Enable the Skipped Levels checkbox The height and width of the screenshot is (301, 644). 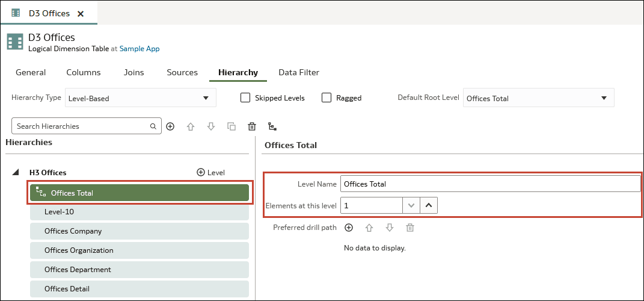[x=245, y=98]
